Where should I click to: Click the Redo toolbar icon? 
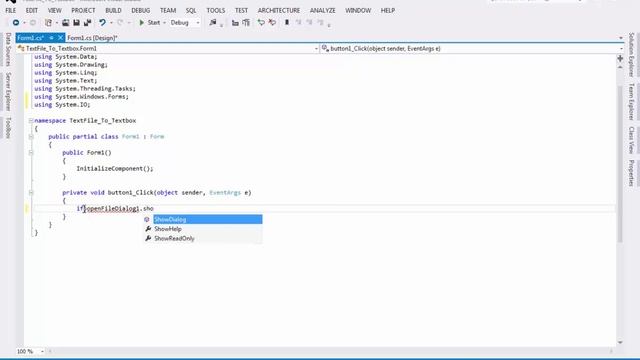coord(120,23)
